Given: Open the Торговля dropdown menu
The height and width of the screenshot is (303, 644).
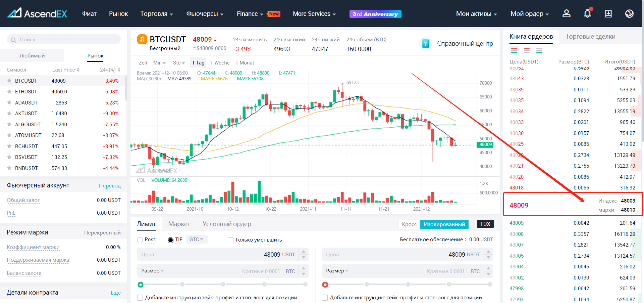Looking at the screenshot, I should 157,14.
